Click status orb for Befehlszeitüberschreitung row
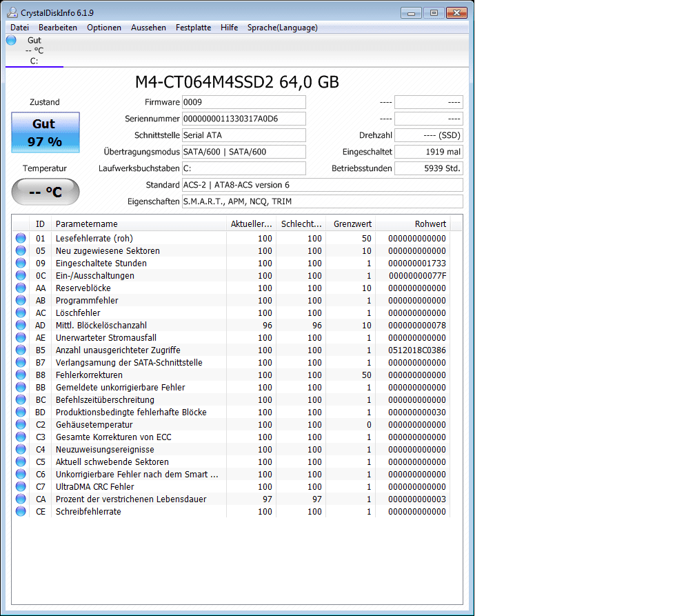The image size is (695, 616). click(21, 399)
